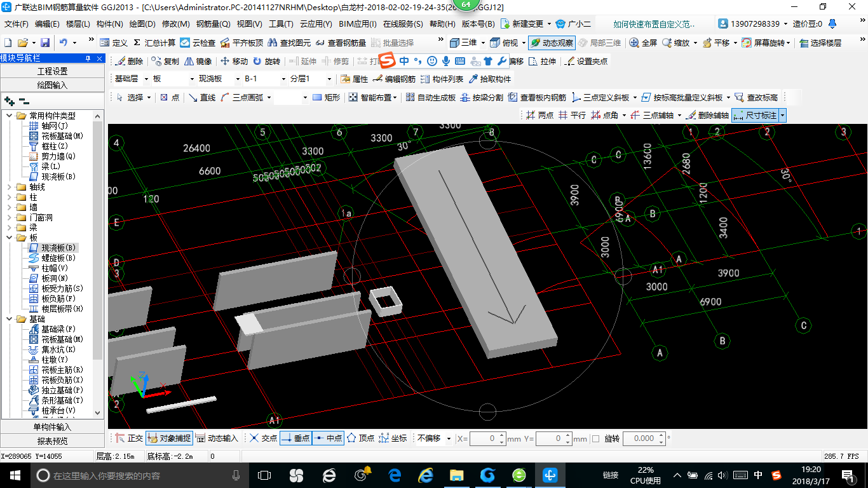Expand the 轴线 tree folder

[x=9, y=187]
